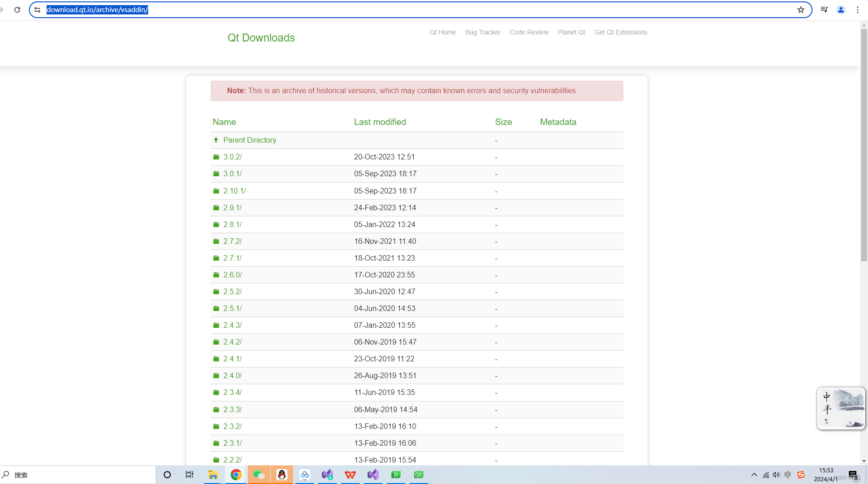Click the folder icon next to 2.6.0/
This screenshot has width=868, height=484.
(216, 275)
